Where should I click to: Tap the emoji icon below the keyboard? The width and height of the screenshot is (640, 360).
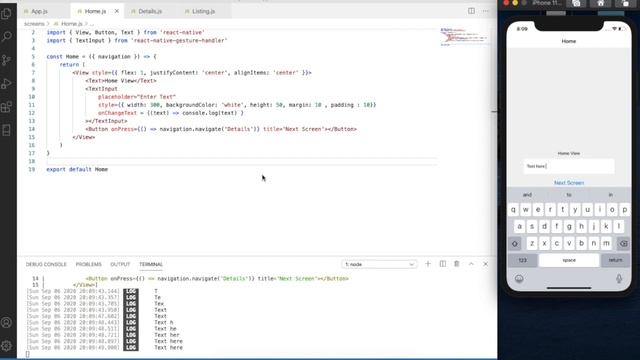click(x=519, y=279)
